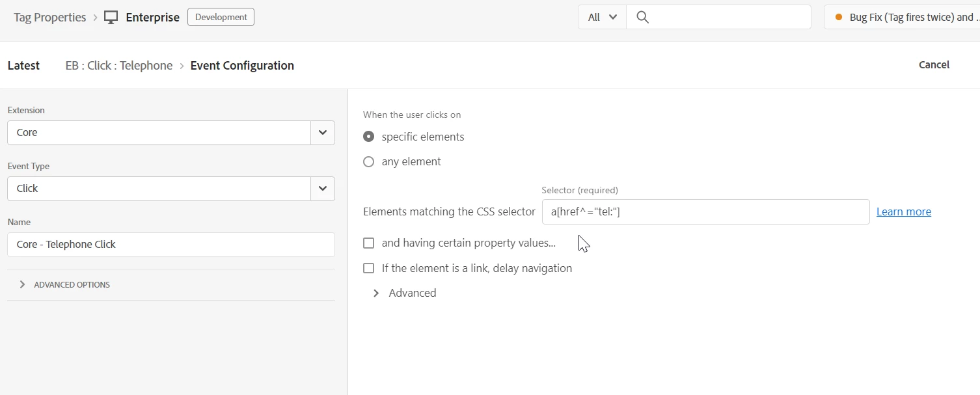Click the Development environment badge
The height and width of the screenshot is (395, 980).
pyautogui.click(x=221, y=18)
